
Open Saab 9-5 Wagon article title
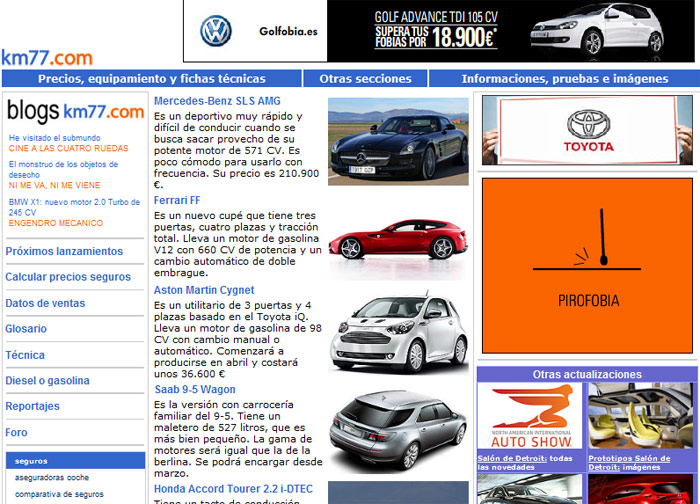pos(195,389)
